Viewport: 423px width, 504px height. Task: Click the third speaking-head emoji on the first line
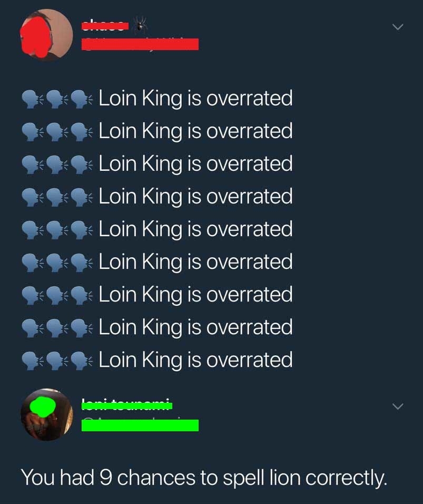click(81, 99)
